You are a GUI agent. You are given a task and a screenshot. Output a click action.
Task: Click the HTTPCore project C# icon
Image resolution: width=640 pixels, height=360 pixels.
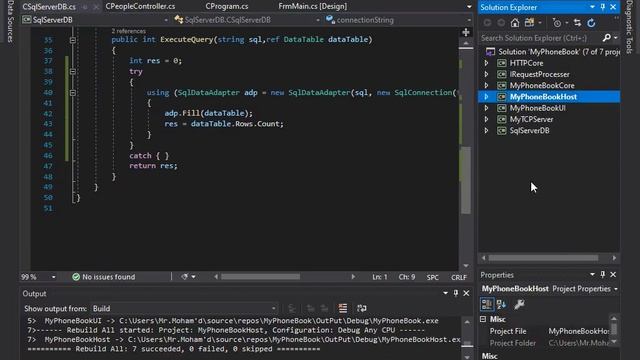click(x=502, y=63)
